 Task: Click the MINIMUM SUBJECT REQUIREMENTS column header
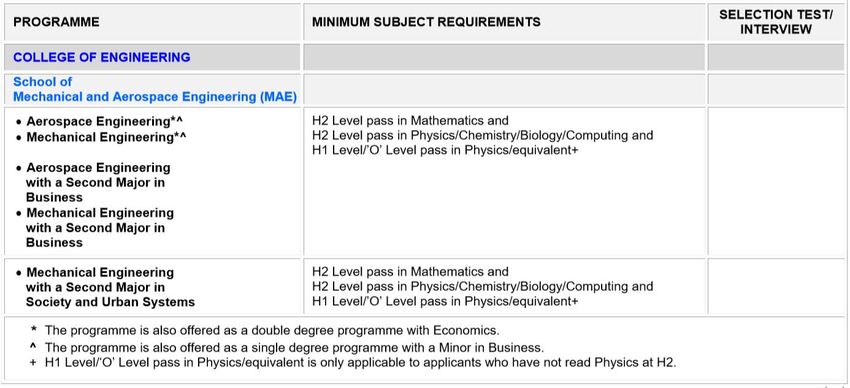(x=426, y=22)
